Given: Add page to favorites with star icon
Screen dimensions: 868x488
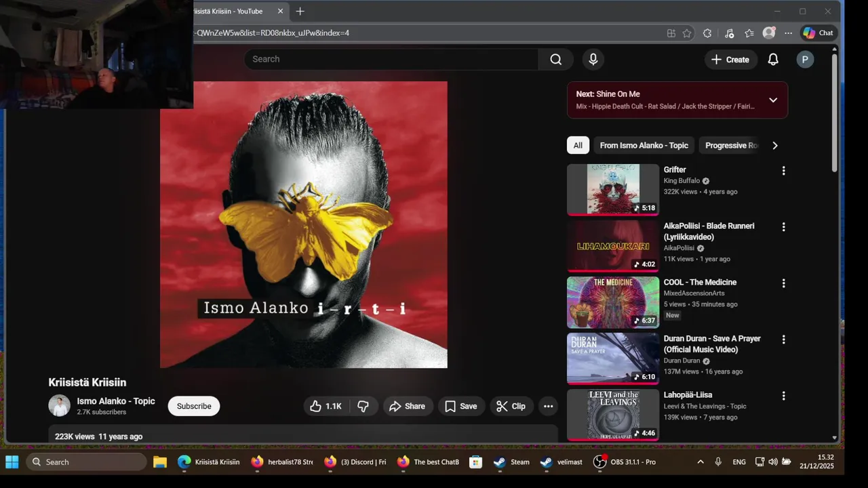Looking at the screenshot, I should [687, 33].
